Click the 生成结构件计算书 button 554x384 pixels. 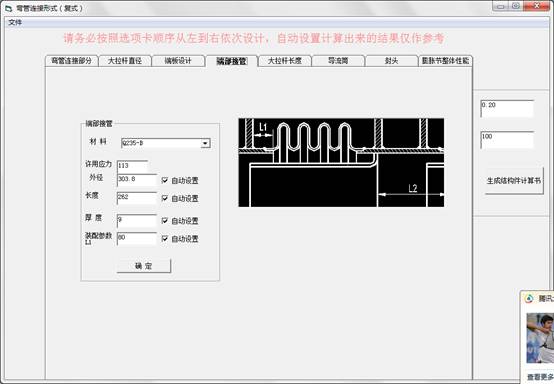514,181
